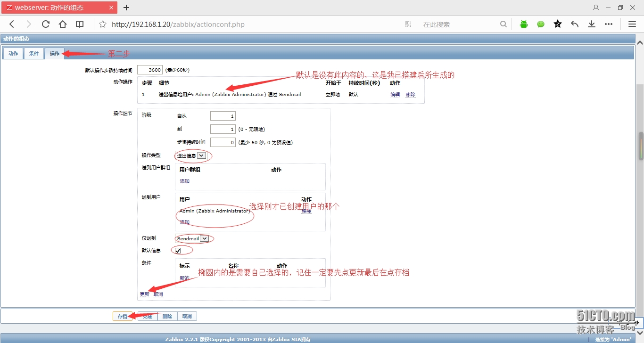Click 取消 link in operation details
Viewport: 644px width, 343px height.
[158, 294]
